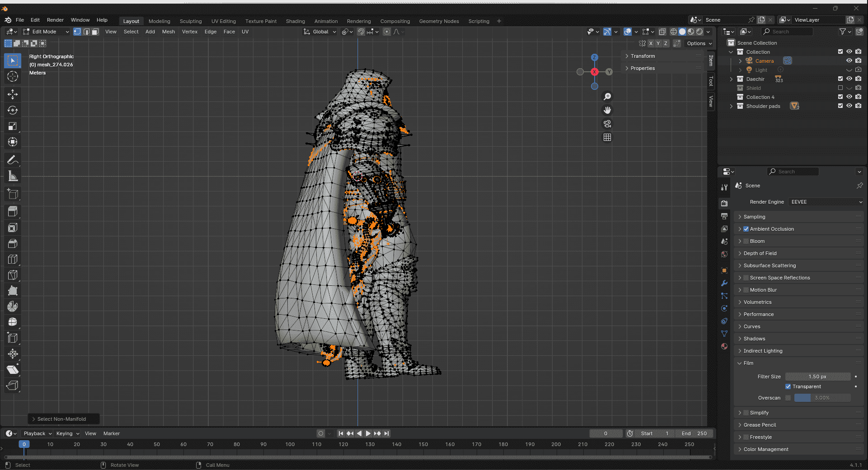Toggle X-ray view in viewport header
The width and height of the screenshot is (868, 470).
coord(662,32)
